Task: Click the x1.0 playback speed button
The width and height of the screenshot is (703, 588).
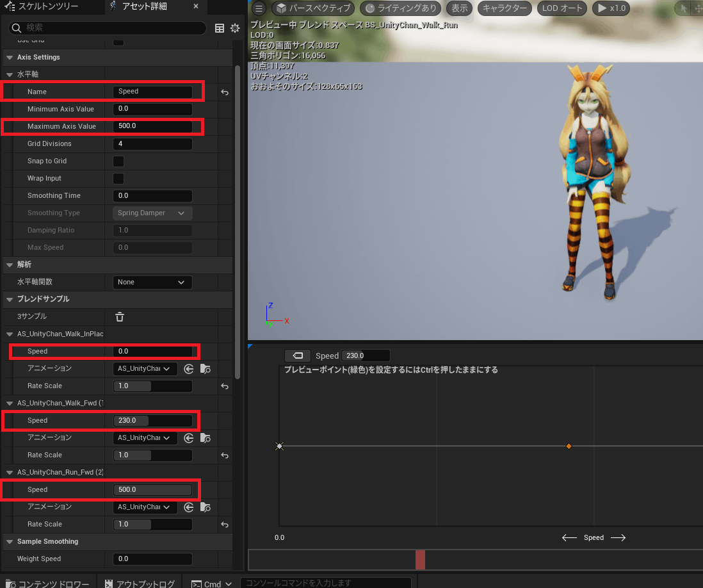Action: pos(611,8)
